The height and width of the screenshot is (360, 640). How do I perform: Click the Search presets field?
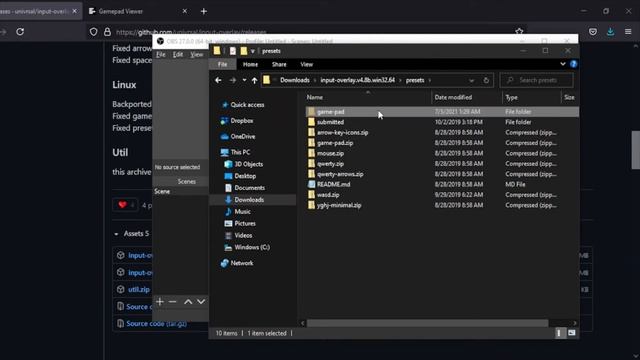click(537, 80)
